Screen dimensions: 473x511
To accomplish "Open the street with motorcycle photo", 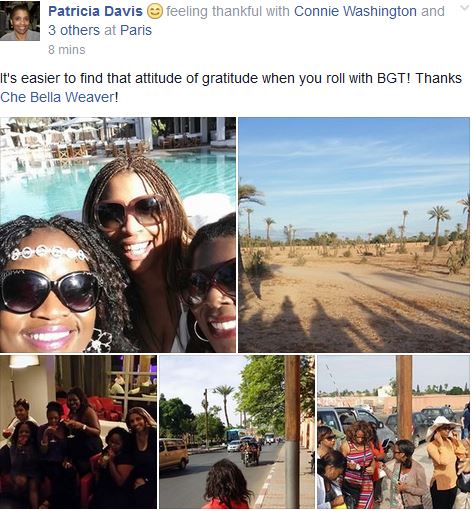I will tap(237, 432).
